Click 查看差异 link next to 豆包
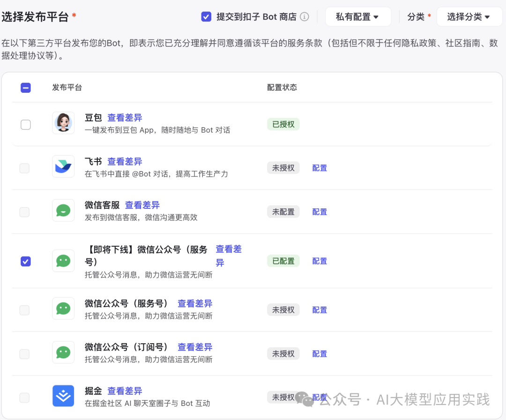 [125, 118]
